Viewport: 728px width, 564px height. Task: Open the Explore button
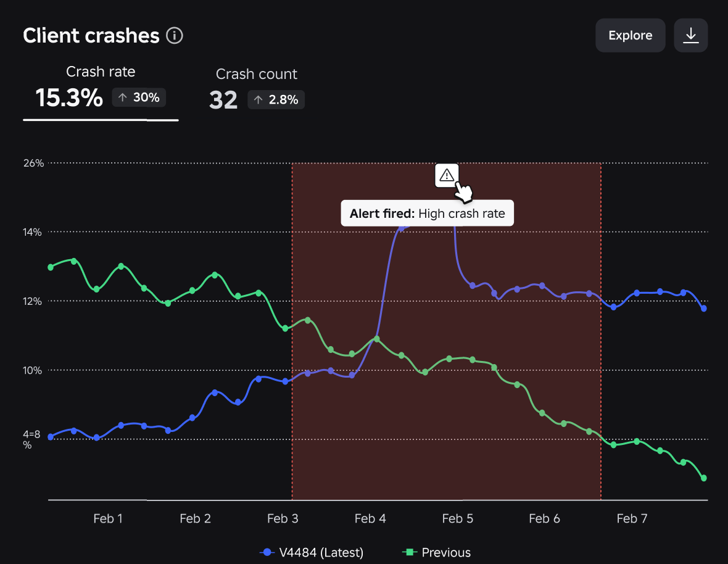(630, 35)
